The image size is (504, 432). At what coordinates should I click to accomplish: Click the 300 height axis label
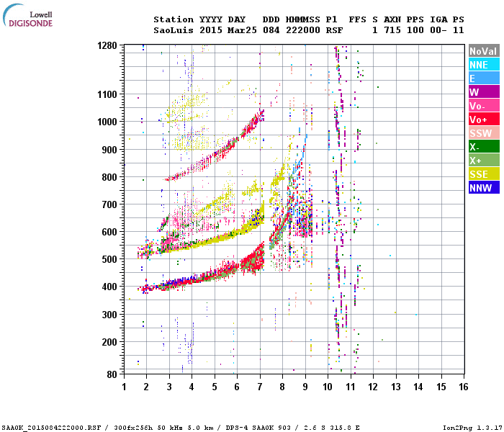(x=109, y=315)
